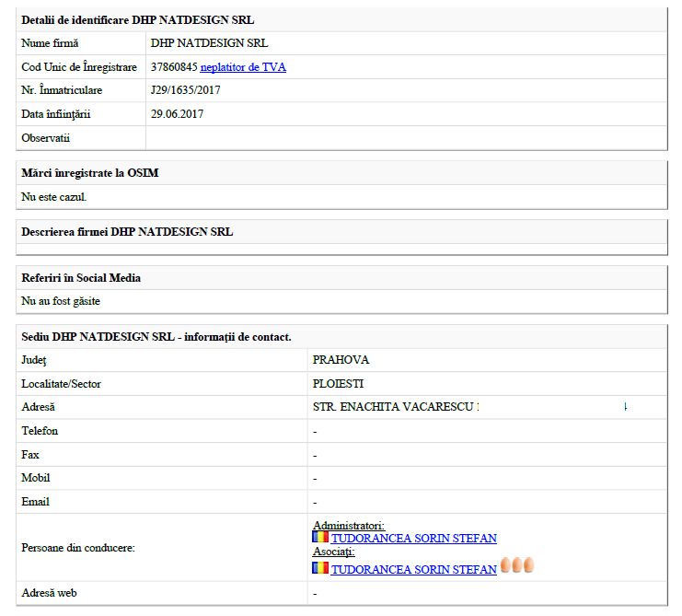Click the first egg icon after associate name
The height and width of the screenshot is (616, 682).
505,565
